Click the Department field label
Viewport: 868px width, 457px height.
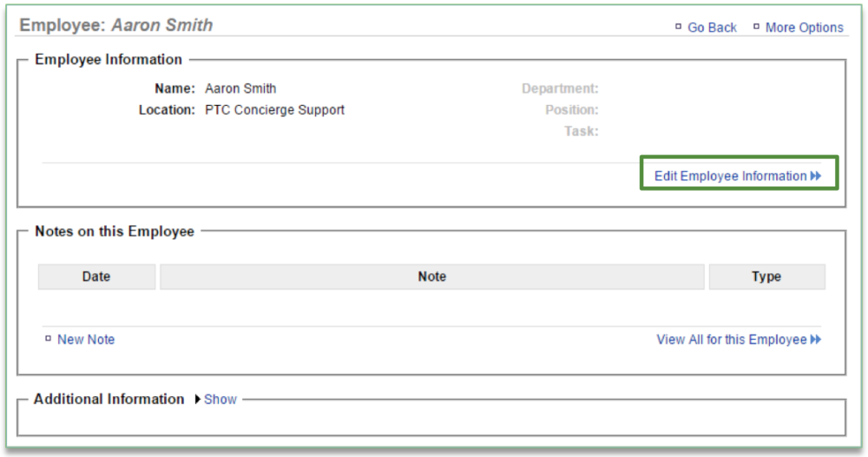point(560,88)
